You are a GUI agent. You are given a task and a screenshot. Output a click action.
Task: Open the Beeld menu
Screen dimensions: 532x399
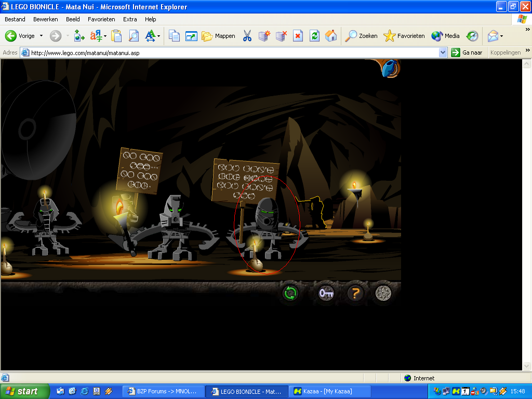pos(73,19)
